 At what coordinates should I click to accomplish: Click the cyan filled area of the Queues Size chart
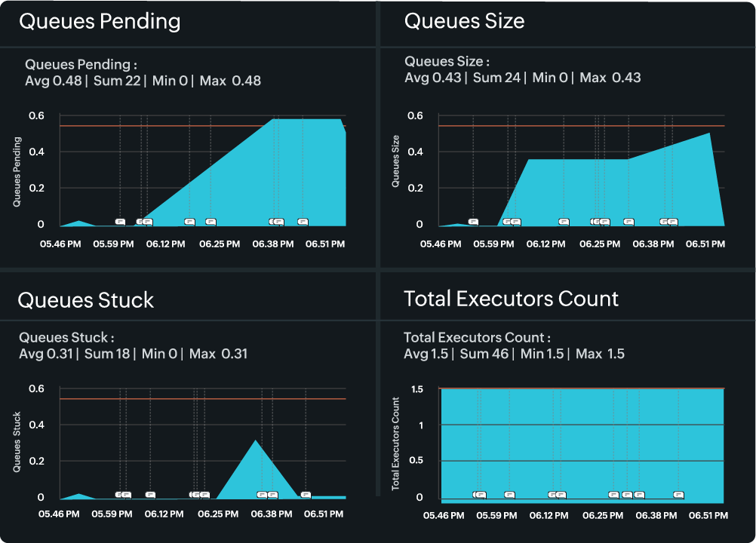[604, 189]
